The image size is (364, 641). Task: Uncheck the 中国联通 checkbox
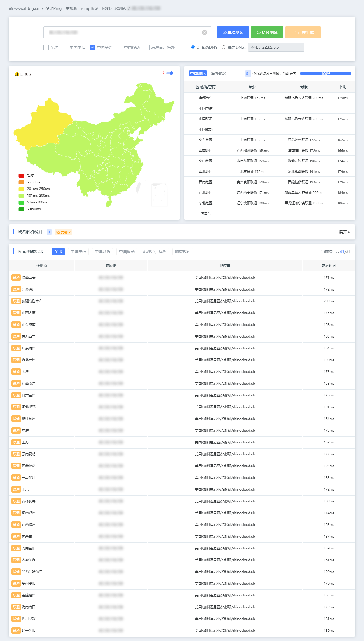pos(92,47)
